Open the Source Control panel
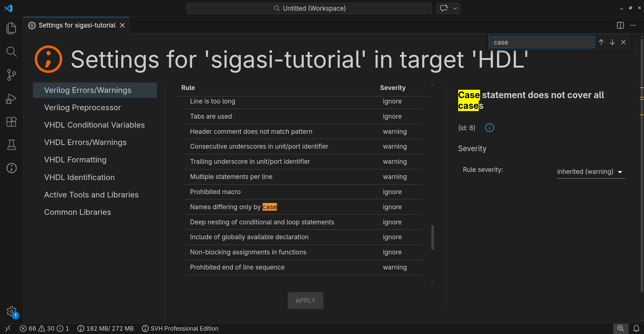Image resolution: width=644 pixels, height=334 pixels. [x=11, y=75]
